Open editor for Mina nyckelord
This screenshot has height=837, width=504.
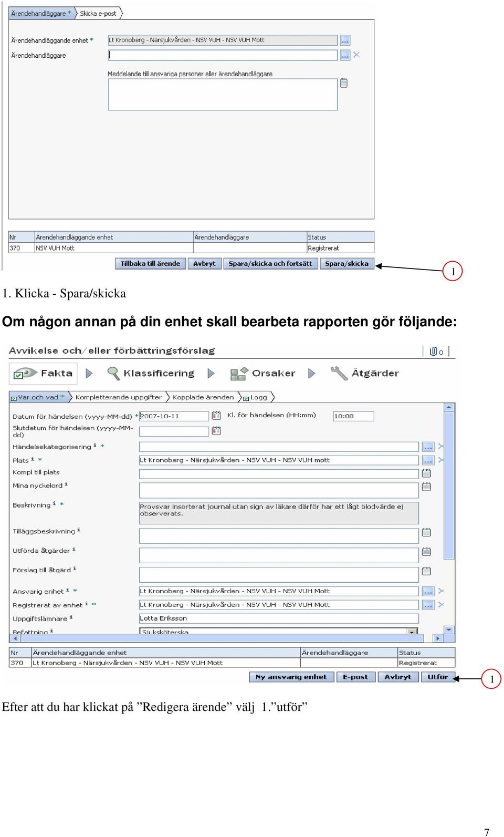pos(426,487)
